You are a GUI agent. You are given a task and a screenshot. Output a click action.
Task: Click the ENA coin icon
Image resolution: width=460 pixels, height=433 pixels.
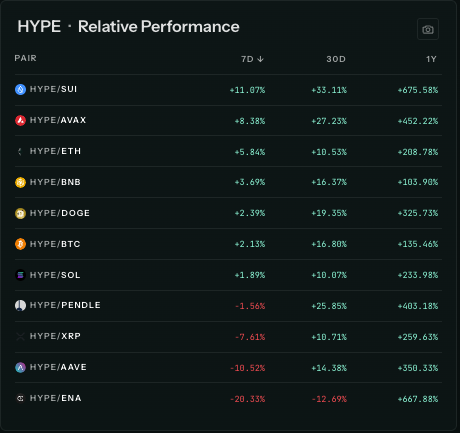click(x=20, y=398)
